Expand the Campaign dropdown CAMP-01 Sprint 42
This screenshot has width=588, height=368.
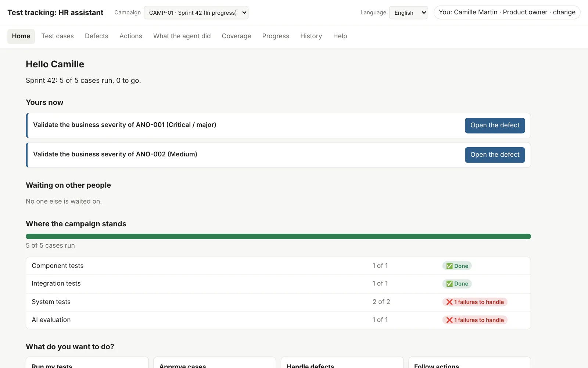point(196,13)
